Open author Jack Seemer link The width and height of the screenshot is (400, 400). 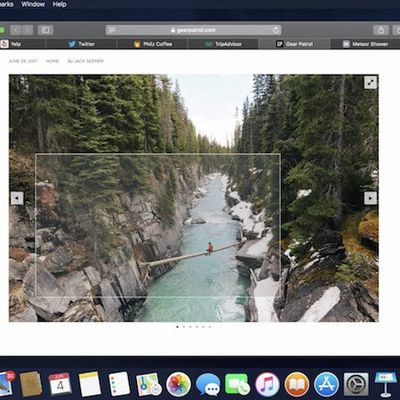[x=86, y=61]
